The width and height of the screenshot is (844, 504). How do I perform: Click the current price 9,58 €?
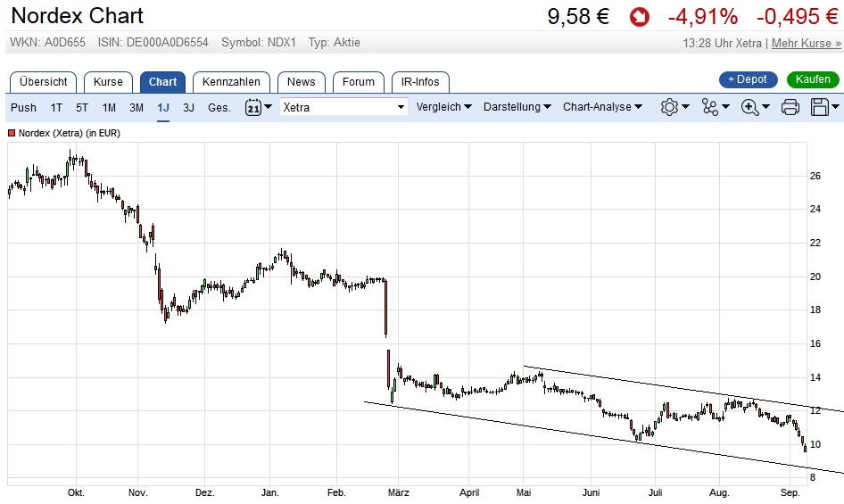pyautogui.click(x=578, y=17)
